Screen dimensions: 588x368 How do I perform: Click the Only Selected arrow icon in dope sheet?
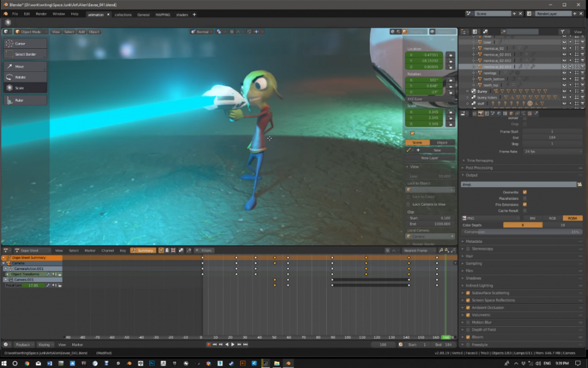coord(161,250)
